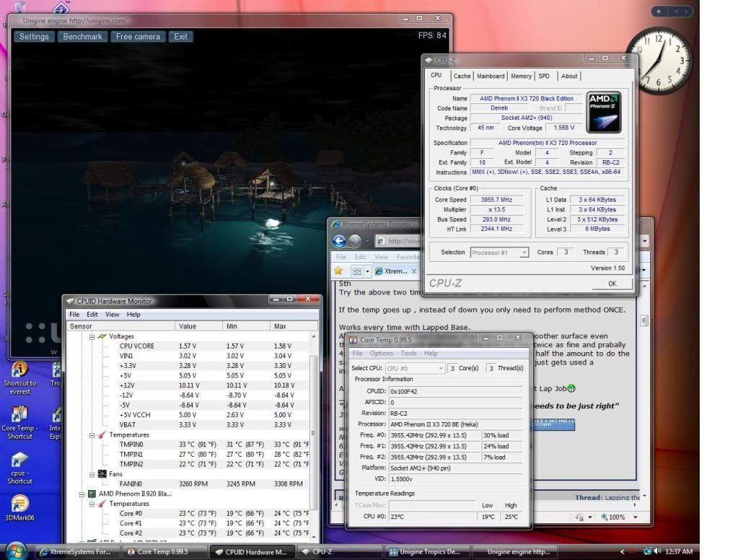Click the Benchmark button in Unigine
Viewport: 738px width, 560px height.
coord(82,36)
